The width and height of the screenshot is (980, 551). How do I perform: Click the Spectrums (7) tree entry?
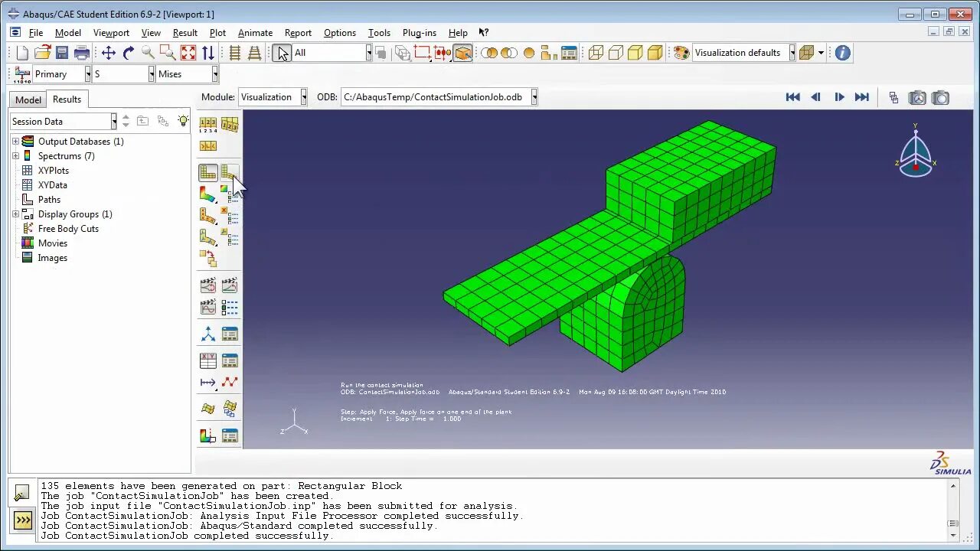[x=66, y=155]
